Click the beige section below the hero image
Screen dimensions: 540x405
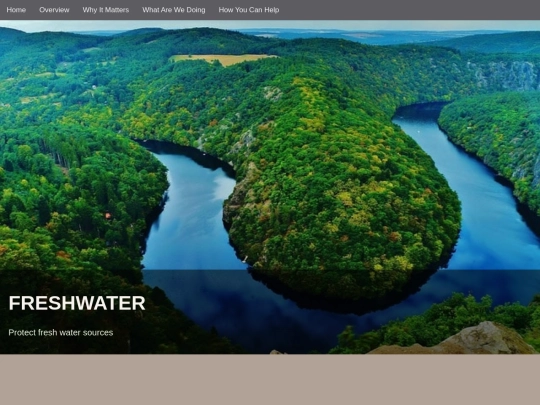(270, 380)
